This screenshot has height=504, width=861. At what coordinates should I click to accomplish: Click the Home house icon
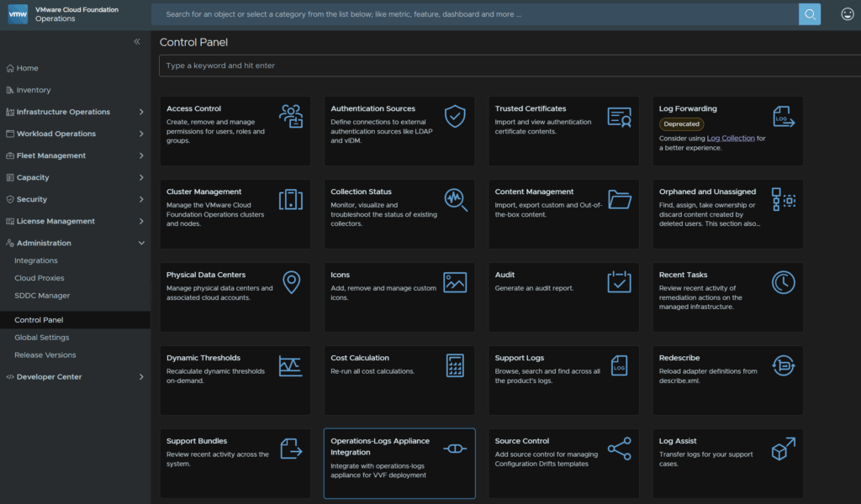click(10, 68)
